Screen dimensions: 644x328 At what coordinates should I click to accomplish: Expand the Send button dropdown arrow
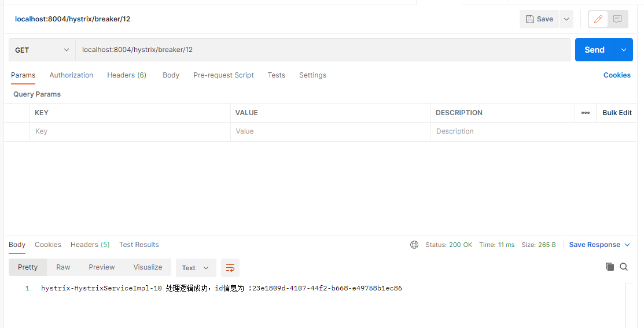click(624, 50)
